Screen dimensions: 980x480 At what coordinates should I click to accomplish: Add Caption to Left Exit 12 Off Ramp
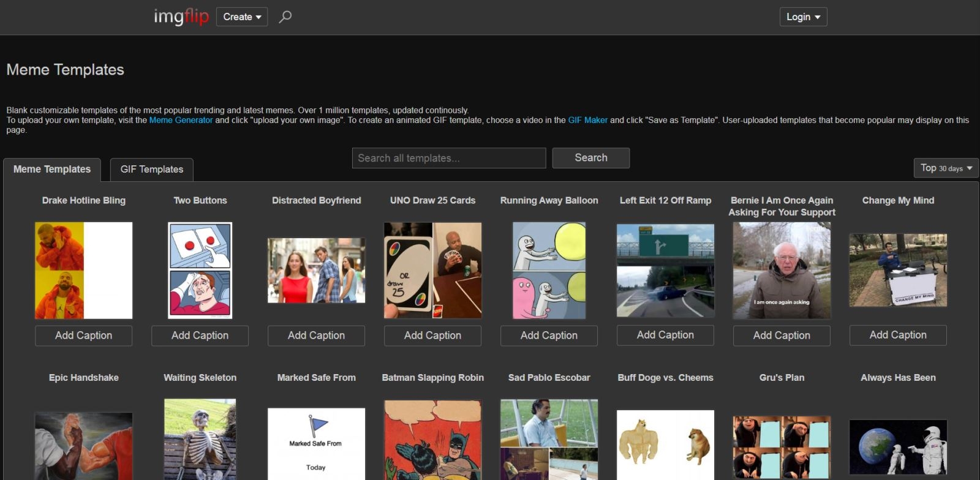(x=666, y=335)
